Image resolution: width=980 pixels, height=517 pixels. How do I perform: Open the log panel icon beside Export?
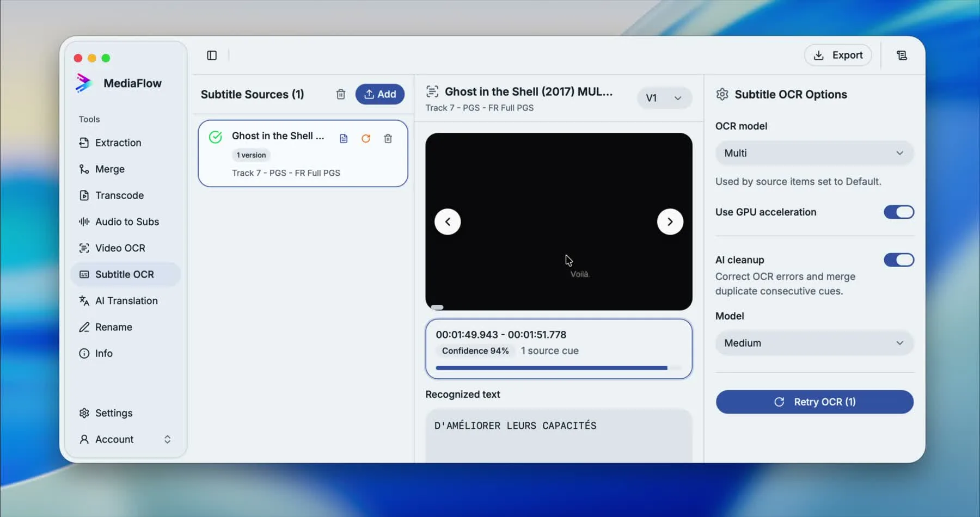902,56
